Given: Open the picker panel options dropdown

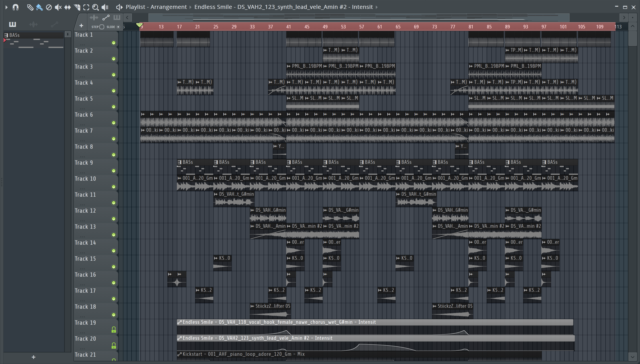Looking at the screenshot, I should point(68,34).
